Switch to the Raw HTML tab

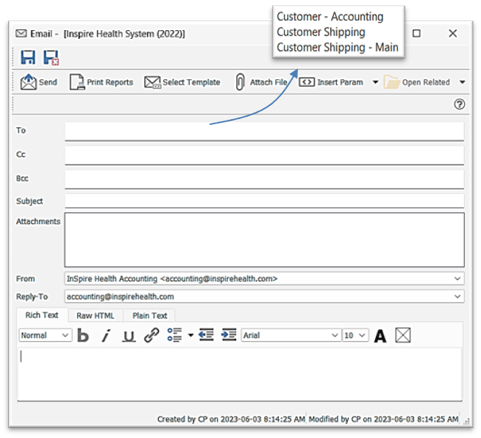95,316
